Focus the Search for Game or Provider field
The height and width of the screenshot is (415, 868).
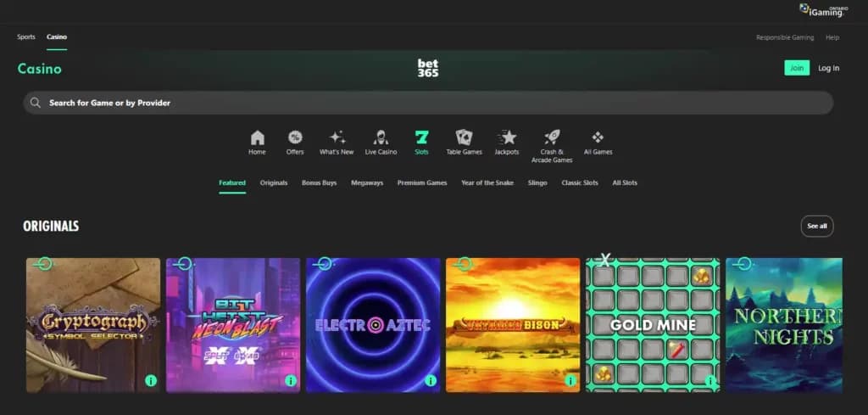[428, 103]
